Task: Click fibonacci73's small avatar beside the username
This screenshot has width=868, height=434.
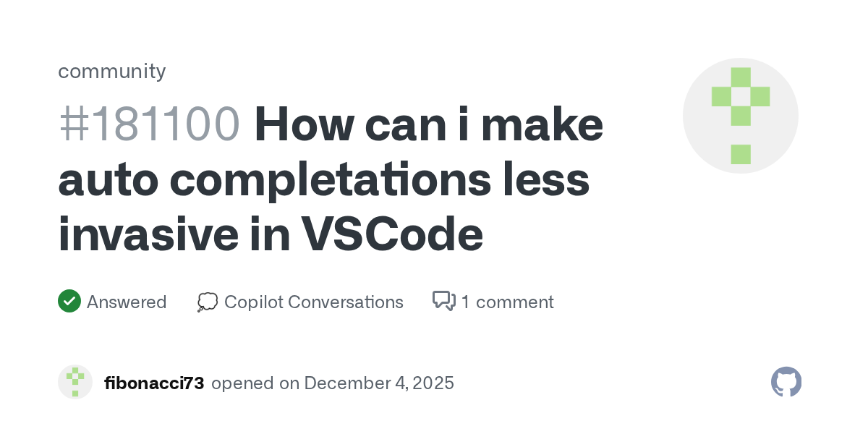Action: (x=75, y=382)
